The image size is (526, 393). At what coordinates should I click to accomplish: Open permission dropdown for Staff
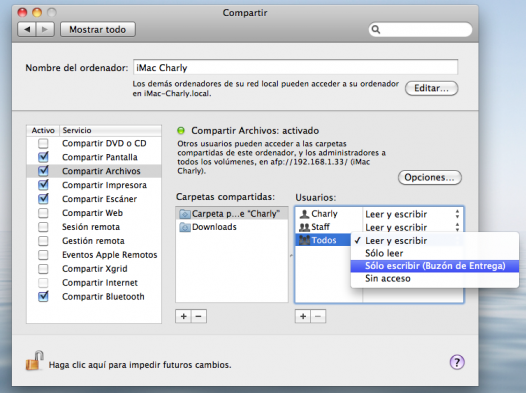coord(413,227)
